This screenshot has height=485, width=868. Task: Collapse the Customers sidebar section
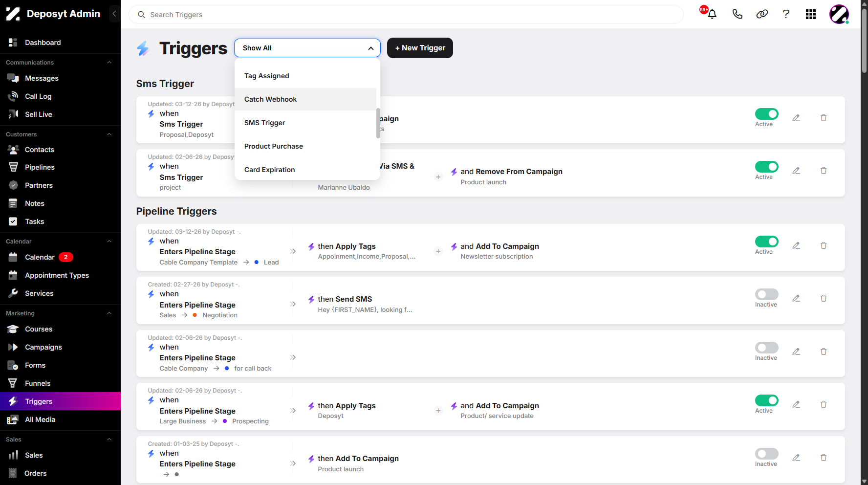coord(109,134)
